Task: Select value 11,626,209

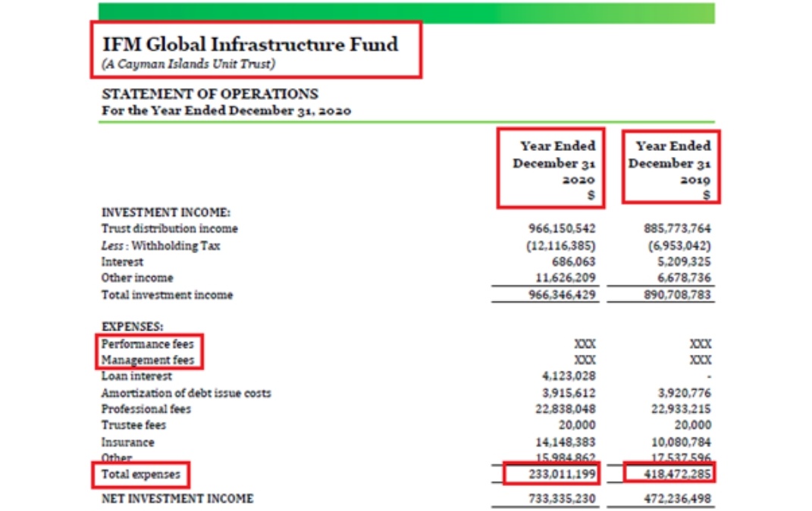Action: (566, 278)
